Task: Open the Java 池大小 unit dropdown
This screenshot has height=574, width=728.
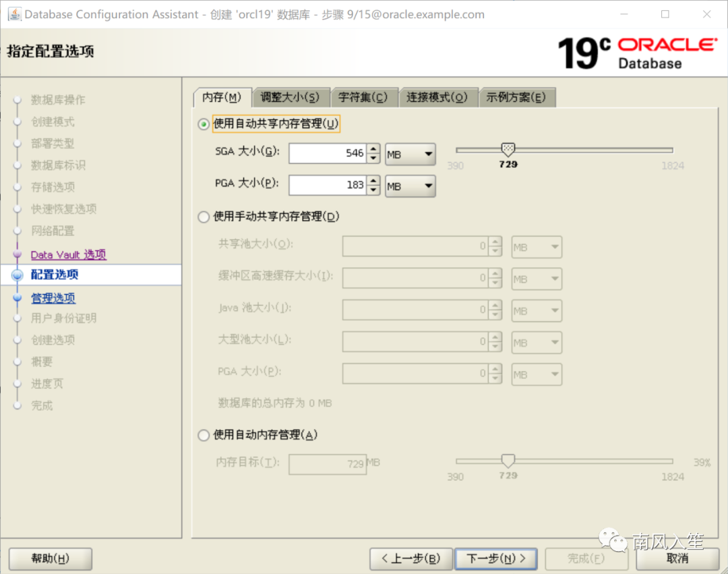Action: coord(537,311)
